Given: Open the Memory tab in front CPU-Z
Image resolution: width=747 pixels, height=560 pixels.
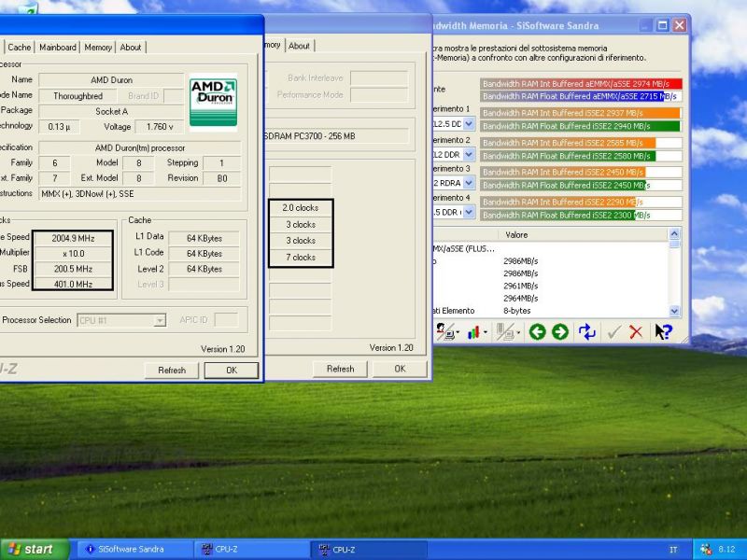Looking at the screenshot, I should (98, 48).
